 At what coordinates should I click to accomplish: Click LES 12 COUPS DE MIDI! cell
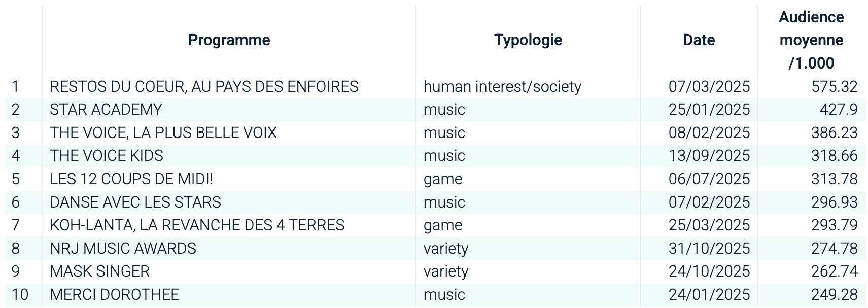click(131, 179)
